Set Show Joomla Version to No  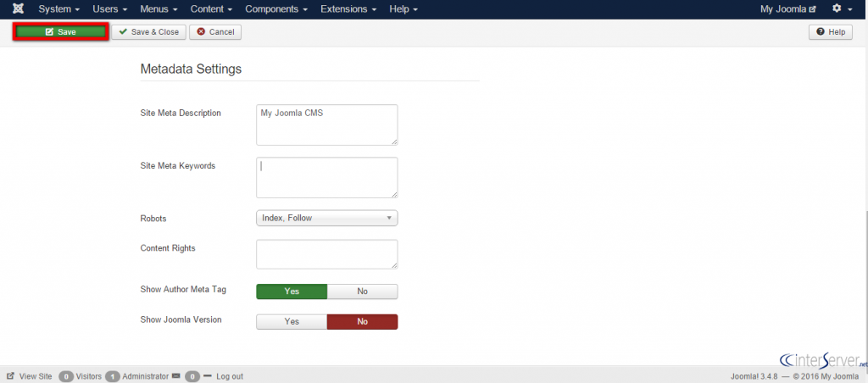click(363, 321)
